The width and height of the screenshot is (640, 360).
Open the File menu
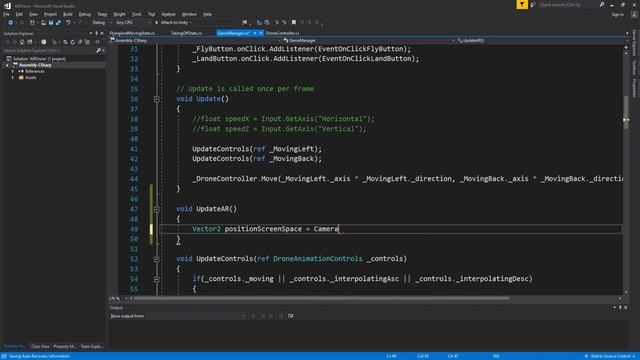click(x=6, y=14)
